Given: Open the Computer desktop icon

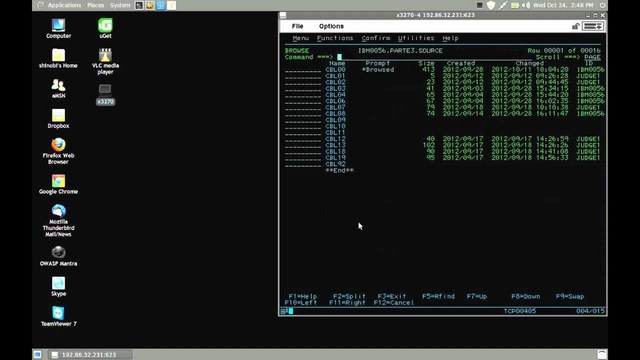Looking at the screenshot, I should point(58,28).
